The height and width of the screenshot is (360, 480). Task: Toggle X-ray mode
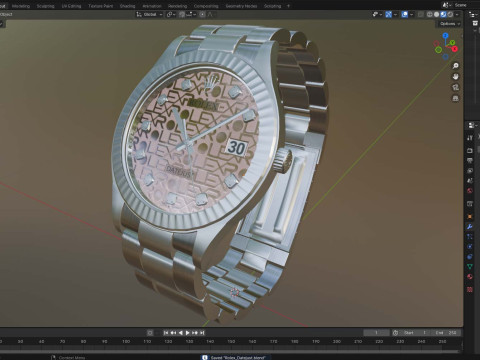[421, 14]
